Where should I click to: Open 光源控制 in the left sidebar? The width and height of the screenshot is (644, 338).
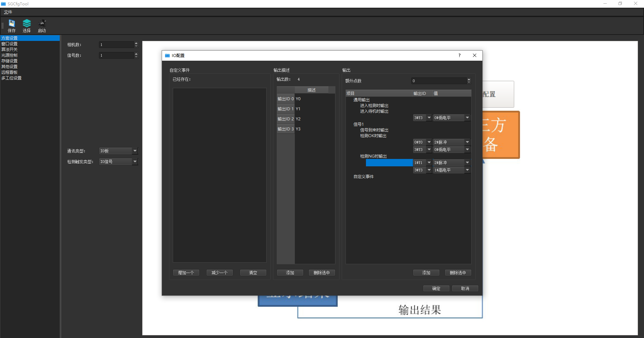[x=9, y=55]
